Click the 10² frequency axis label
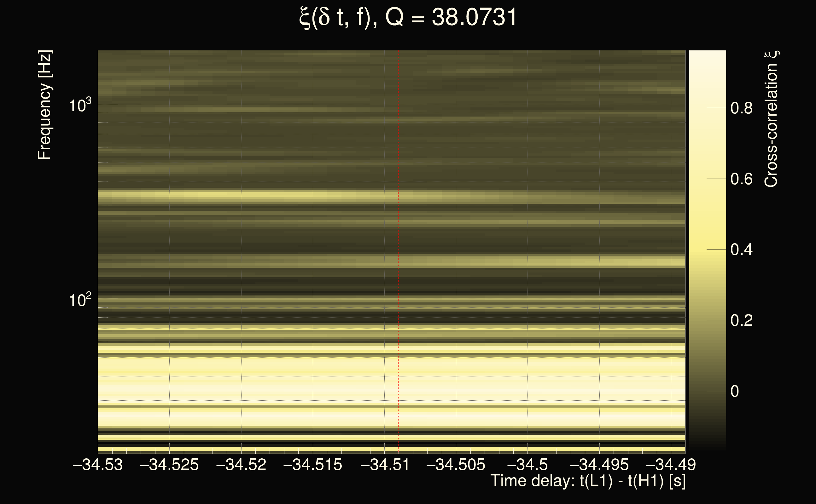 click(x=79, y=300)
